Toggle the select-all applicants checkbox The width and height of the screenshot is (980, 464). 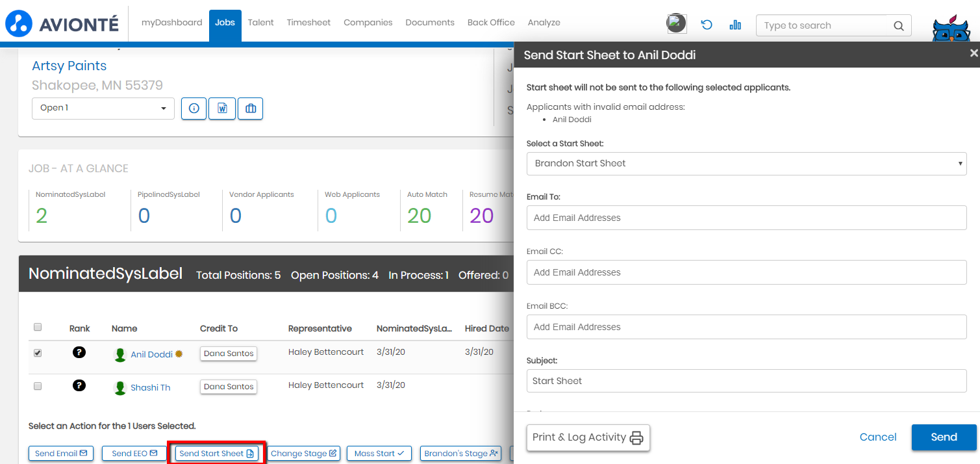[38, 327]
